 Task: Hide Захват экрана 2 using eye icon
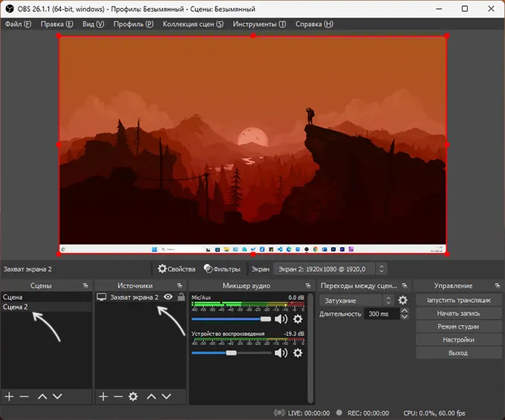(x=169, y=297)
